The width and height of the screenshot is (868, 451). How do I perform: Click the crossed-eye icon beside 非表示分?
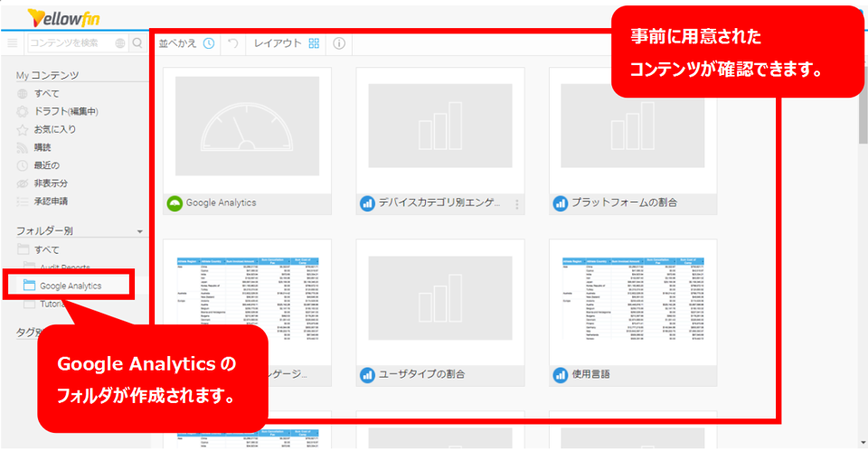[22, 183]
